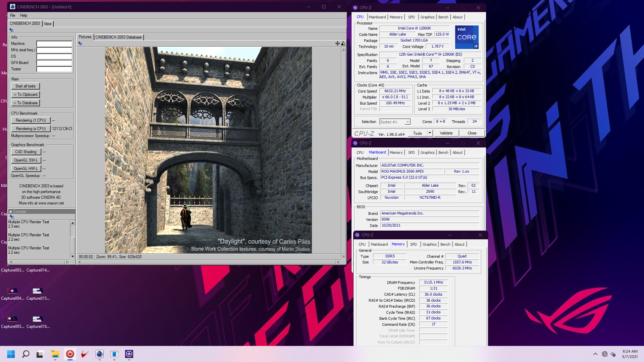
Task: Click the picture viewer scroll-down arrow
Action: tap(343, 256)
